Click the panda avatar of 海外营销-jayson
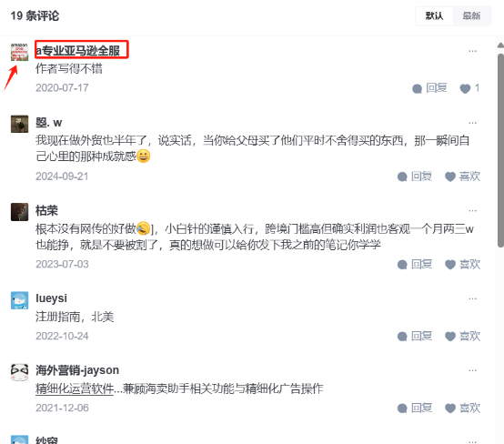Viewport: 504px width, 444px height. (19, 372)
